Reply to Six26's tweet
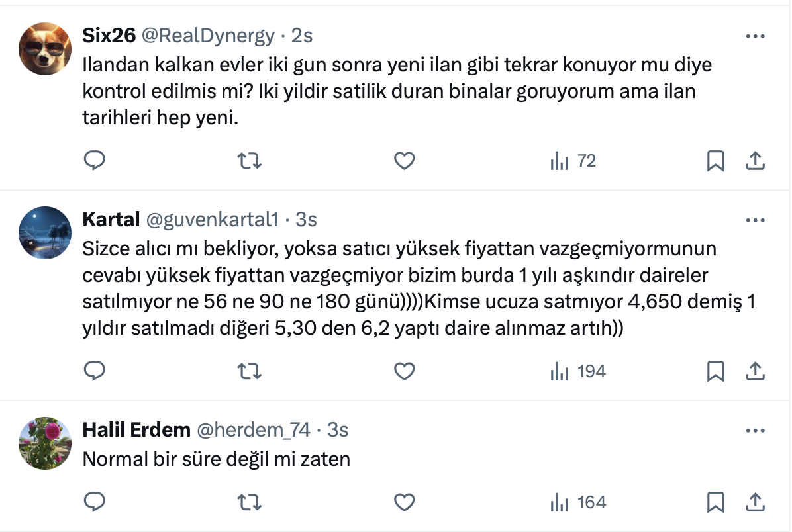This screenshot has height=532, width=792. tap(95, 161)
